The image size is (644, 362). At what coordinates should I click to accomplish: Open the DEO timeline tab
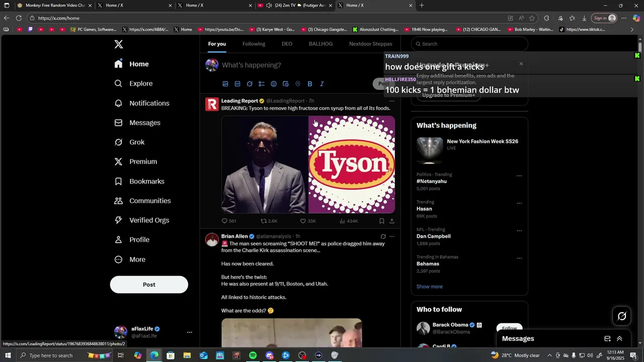coord(287,44)
